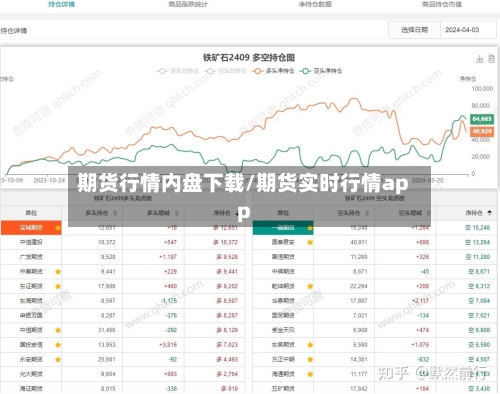This screenshot has height=394, width=500.
Task: Open the date field showing 2024-04-03
Action: [468, 30]
